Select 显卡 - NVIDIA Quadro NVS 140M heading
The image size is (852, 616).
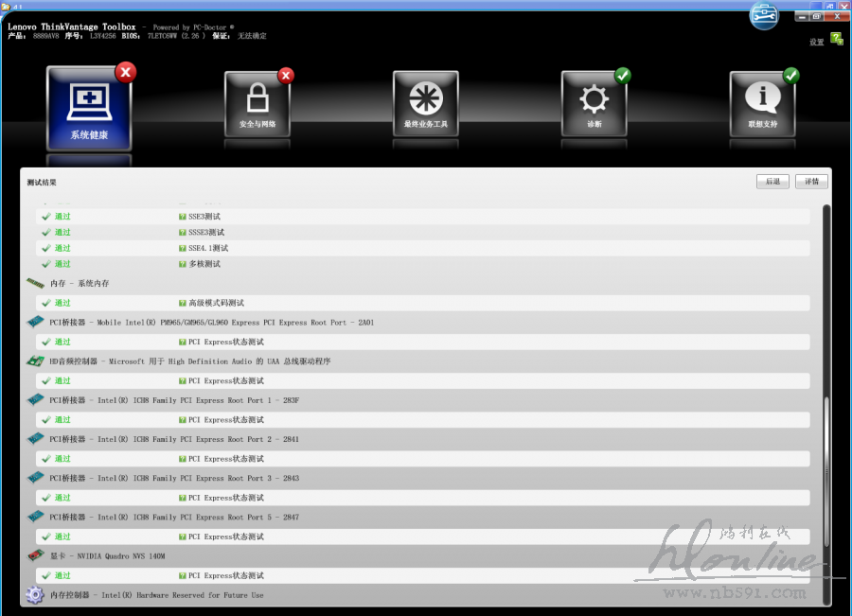click(108, 556)
